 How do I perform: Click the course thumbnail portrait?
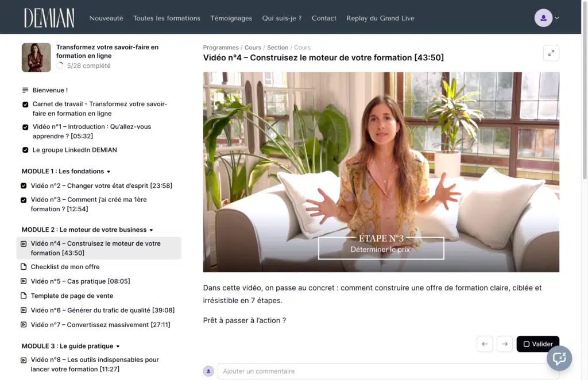pyautogui.click(x=36, y=57)
